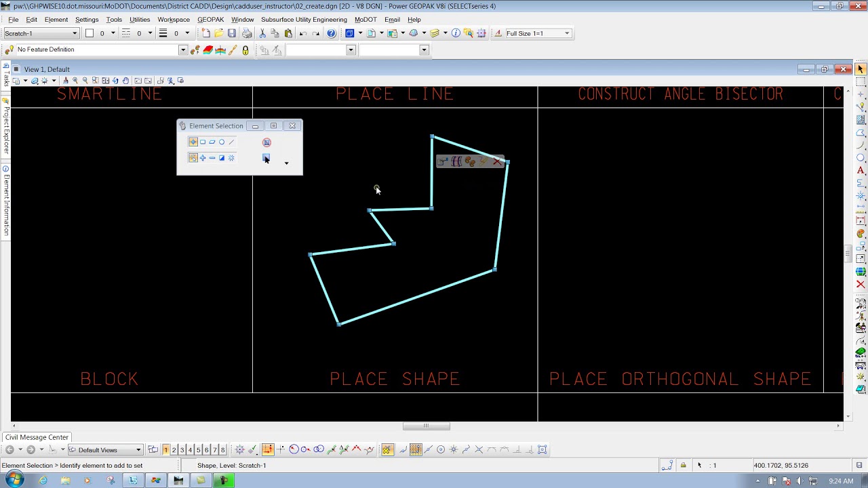Toggle view 8 button
This screenshot has height=488, width=868.
(222, 450)
